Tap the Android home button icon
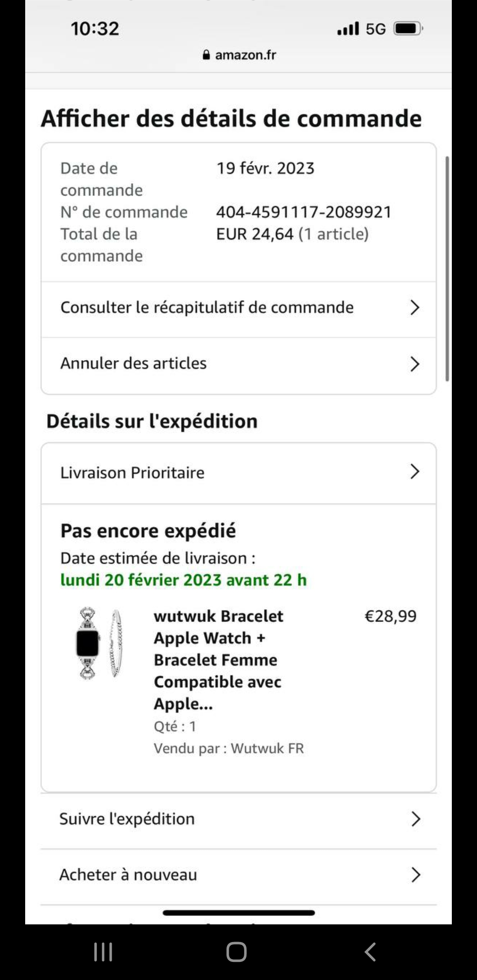The height and width of the screenshot is (980, 477). (236, 952)
